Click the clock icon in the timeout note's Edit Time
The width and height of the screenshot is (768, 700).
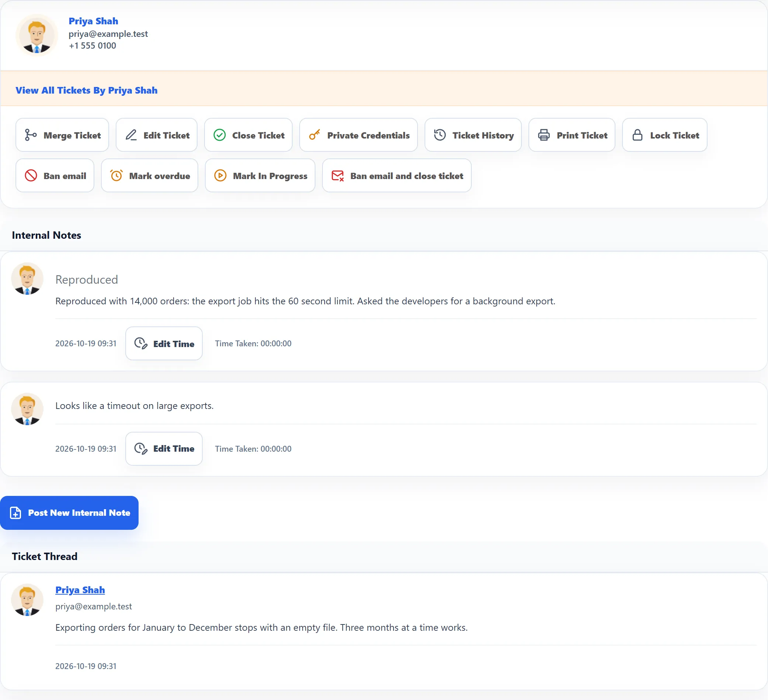140,449
